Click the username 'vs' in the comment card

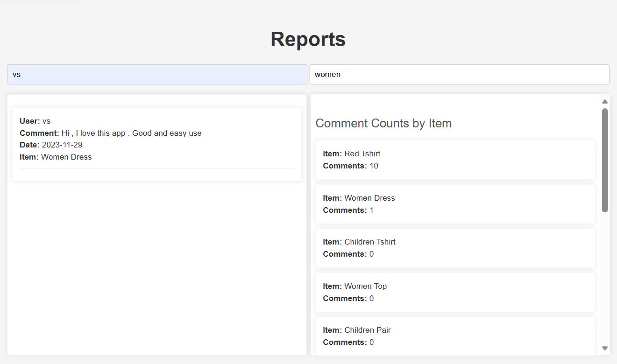point(45,121)
